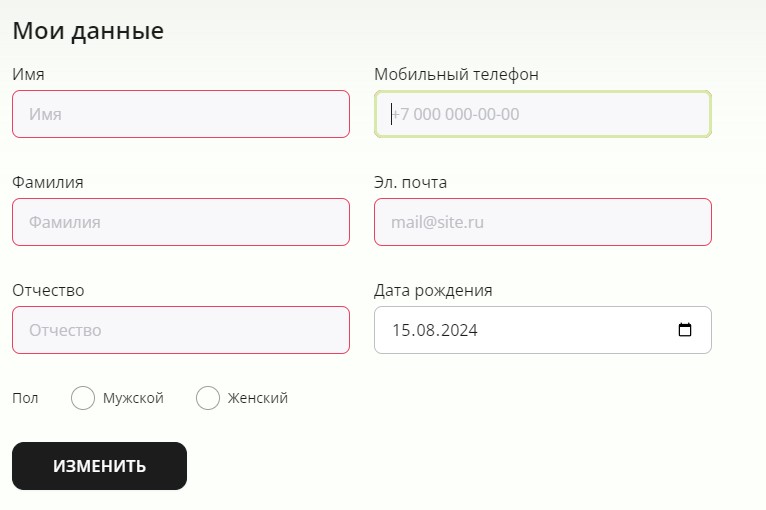The height and width of the screenshot is (510, 766).
Task: Click the "Имя" label above the first field
Action: (28, 74)
